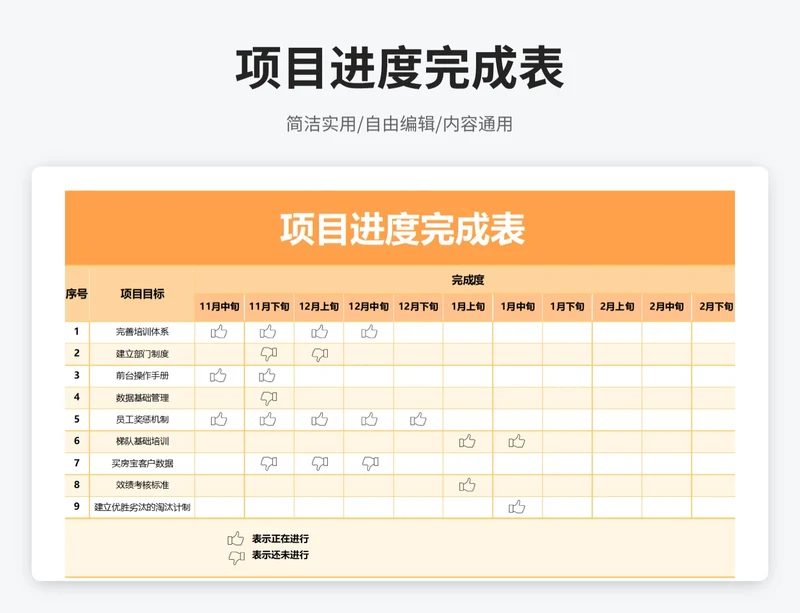Click thumbs-down for 建立部门制度 under 11月下旬
This screenshot has height=613, width=800.
coord(269,354)
